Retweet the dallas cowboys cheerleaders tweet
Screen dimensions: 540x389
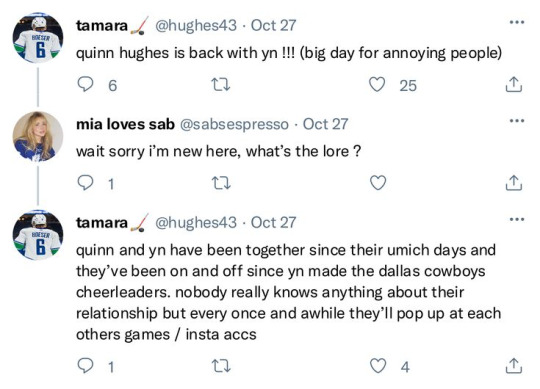[220, 366]
